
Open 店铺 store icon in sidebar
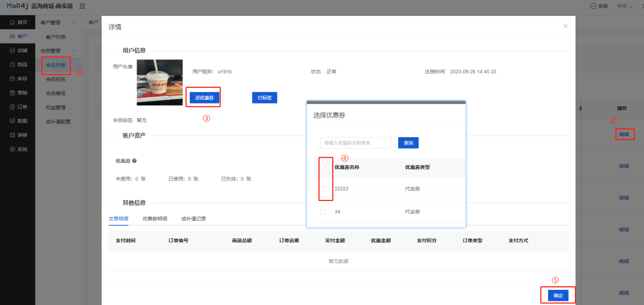pos(13,51)
